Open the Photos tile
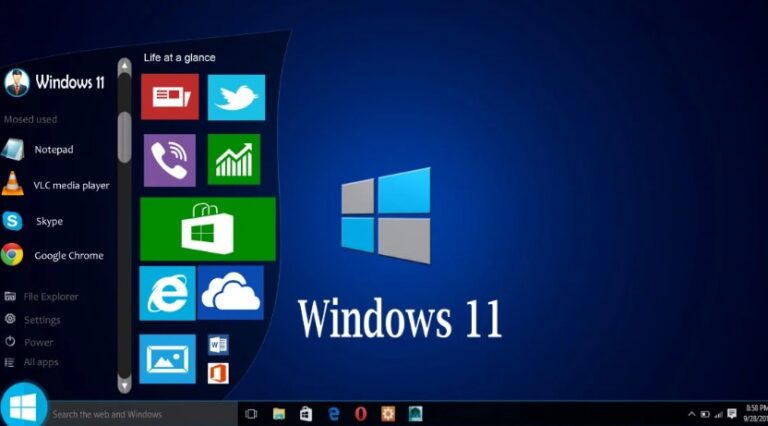The image size is (768, 426). [x=168, y=358]
